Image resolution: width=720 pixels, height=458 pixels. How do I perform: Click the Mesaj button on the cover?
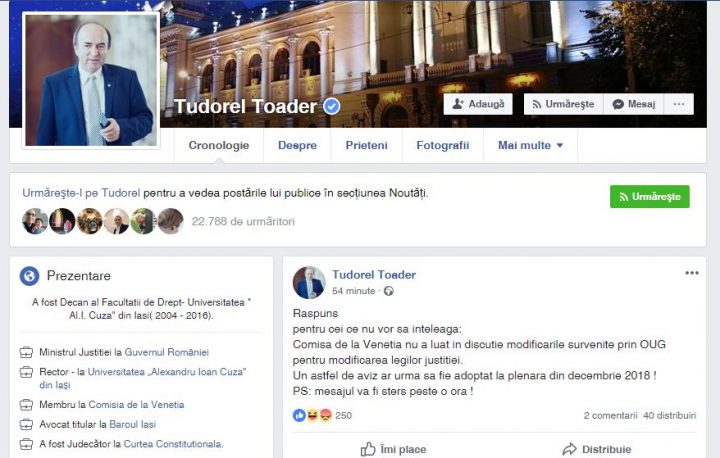point(634,104)
